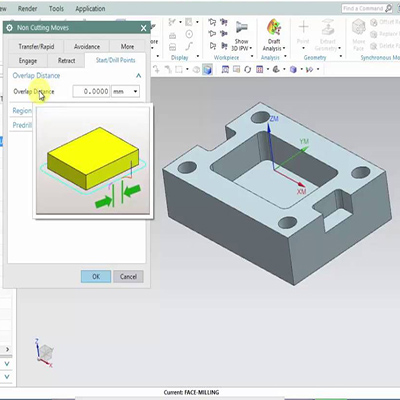Screen dimensions: 400x400
Task: Open the Application menu
Action: click(x=90, y=9)
